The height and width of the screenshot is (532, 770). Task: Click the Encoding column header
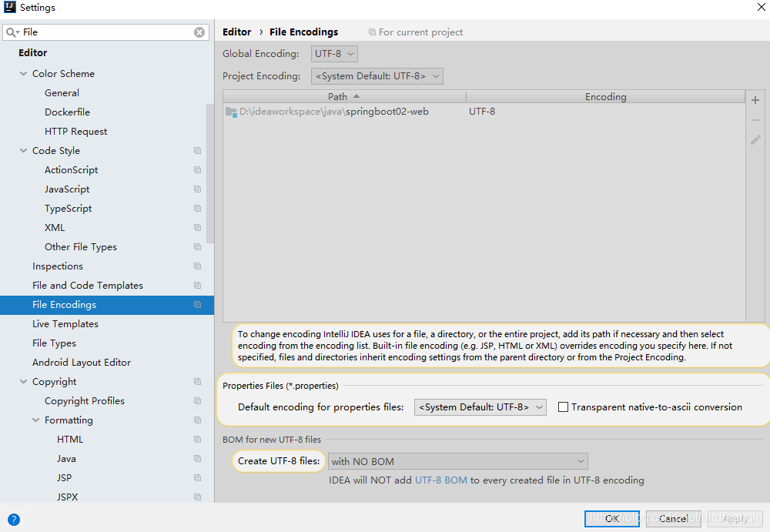point(605,97)
